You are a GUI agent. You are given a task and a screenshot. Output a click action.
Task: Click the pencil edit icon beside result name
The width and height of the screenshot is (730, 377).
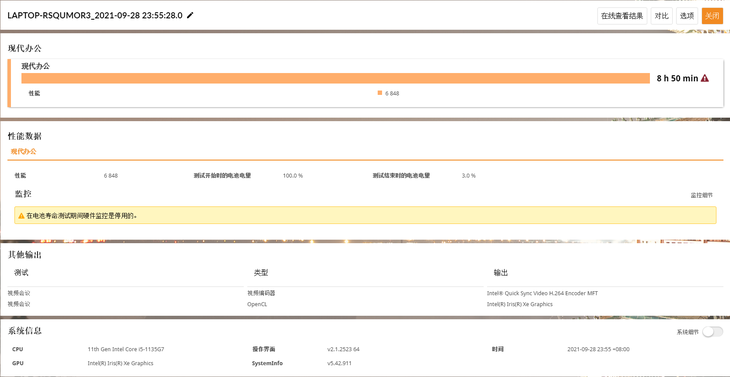(190, 15)
